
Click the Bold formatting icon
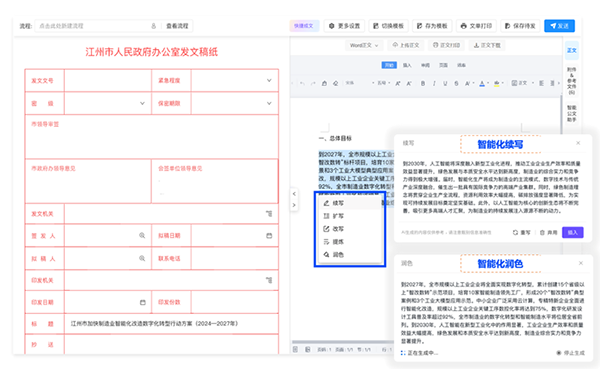[x=423, y=83]
